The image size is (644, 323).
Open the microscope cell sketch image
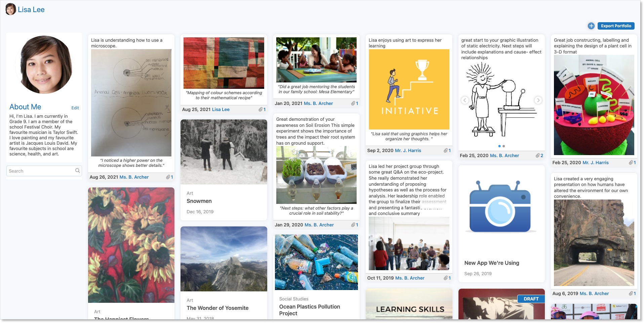131,103
